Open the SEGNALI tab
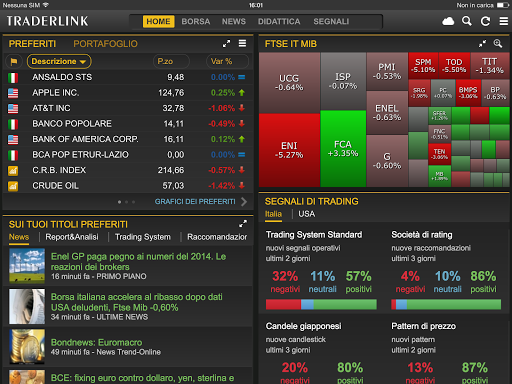The image size is (512, 384). click(331, 21)
